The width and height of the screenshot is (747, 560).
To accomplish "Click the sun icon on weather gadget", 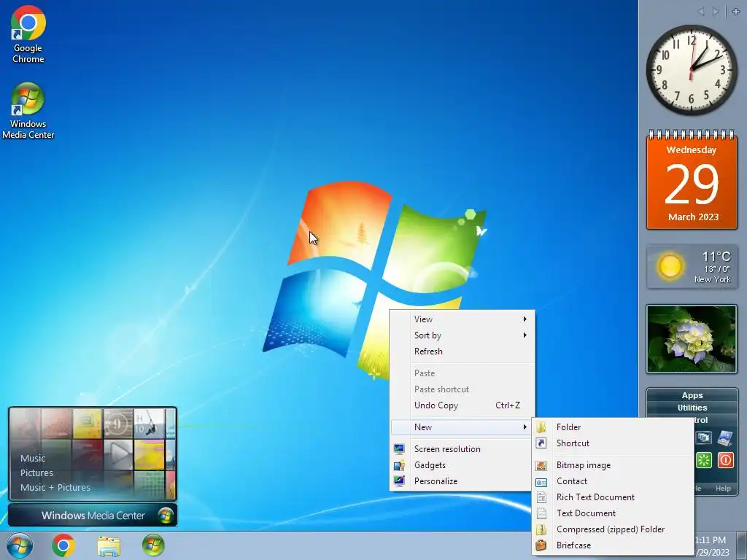I will (670, 266).
